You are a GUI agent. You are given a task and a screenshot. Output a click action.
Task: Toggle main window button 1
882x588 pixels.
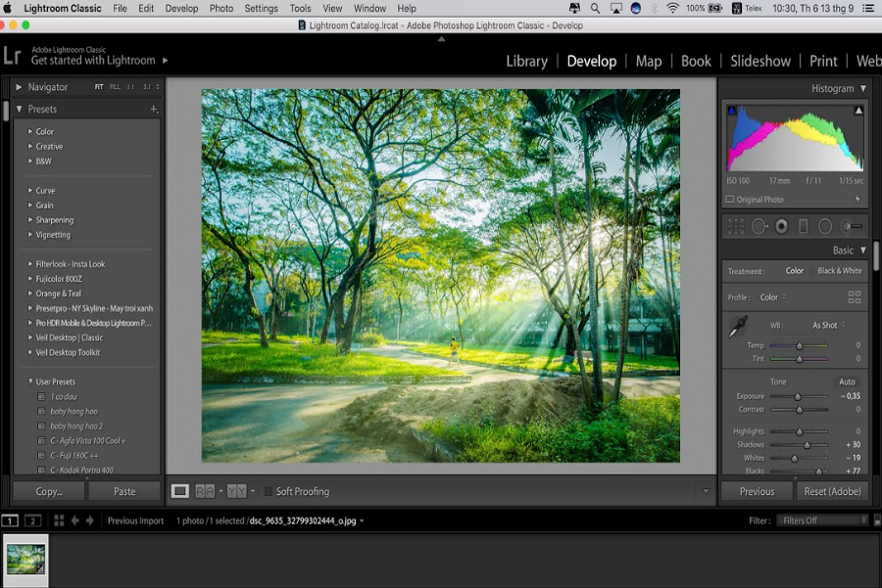click(x=10, y=520)
